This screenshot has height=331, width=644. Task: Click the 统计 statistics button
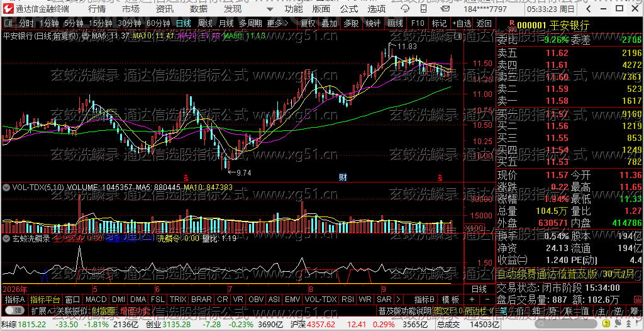pos(373,23)
